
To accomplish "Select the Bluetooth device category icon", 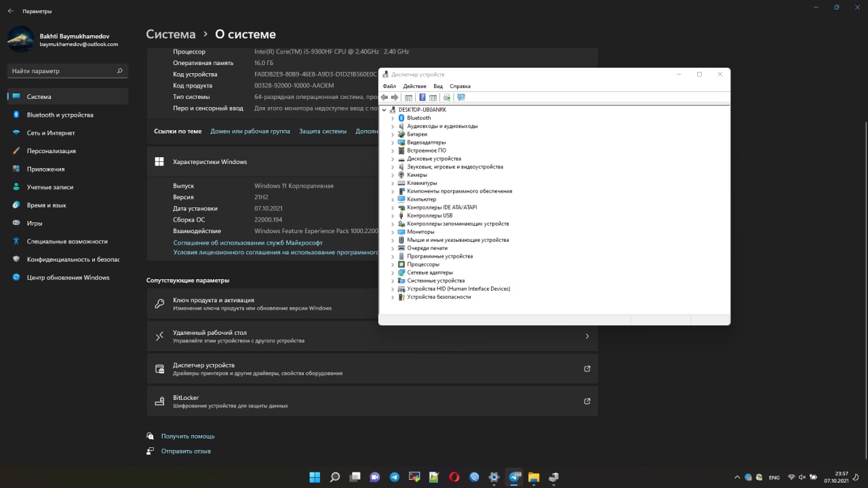I will coord(401,118).
